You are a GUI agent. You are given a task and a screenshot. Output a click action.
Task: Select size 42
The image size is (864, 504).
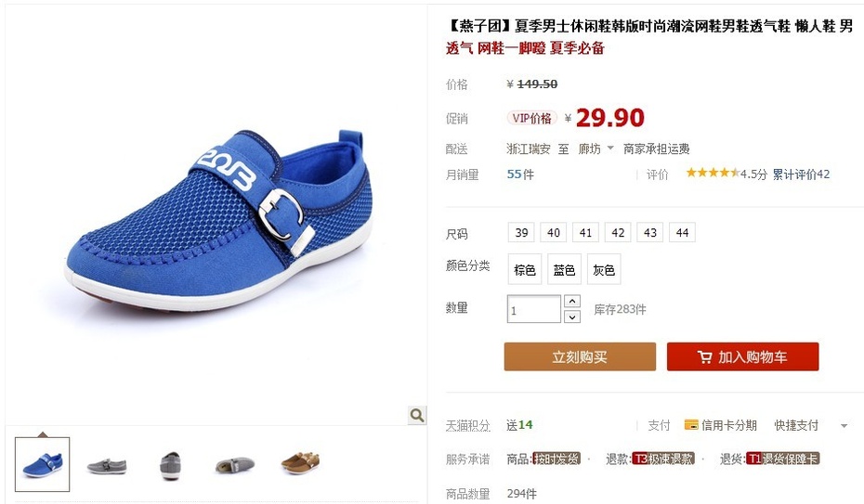(618, 233)
